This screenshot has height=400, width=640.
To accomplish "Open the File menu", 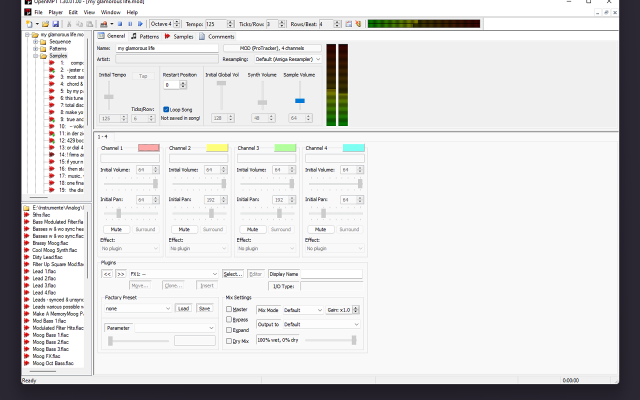I will pyautogui.click(x=39, y=12).
